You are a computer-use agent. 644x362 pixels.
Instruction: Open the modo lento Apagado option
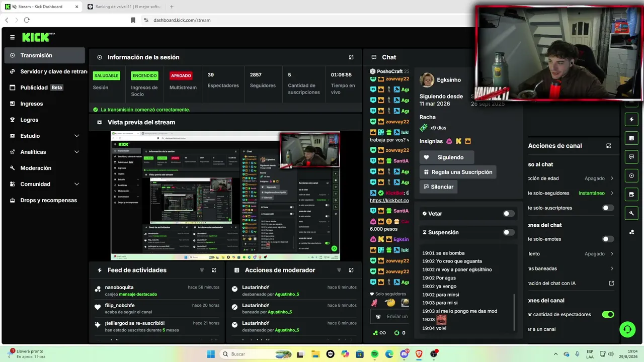click(599, 254)
